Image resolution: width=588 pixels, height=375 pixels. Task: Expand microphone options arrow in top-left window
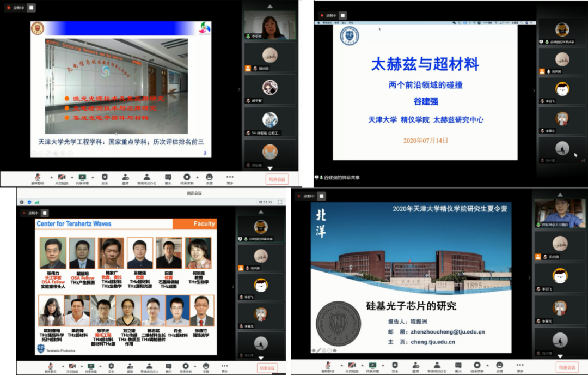click(x=51, y=177)
